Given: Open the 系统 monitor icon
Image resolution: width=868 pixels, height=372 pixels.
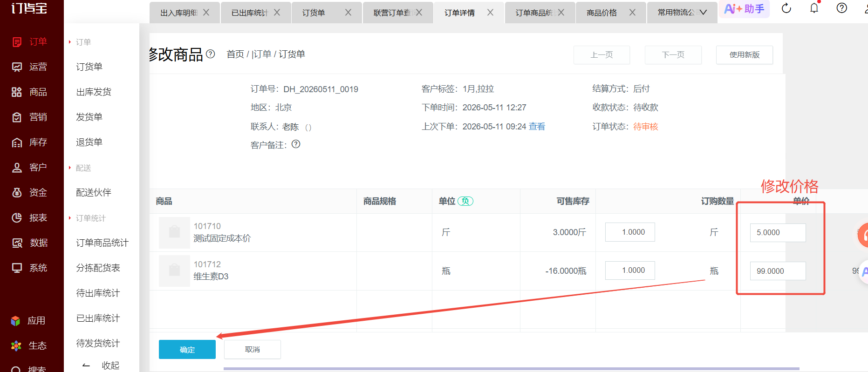Looking at the screenshot, I should pyautogui.click(x=17, y=268).
